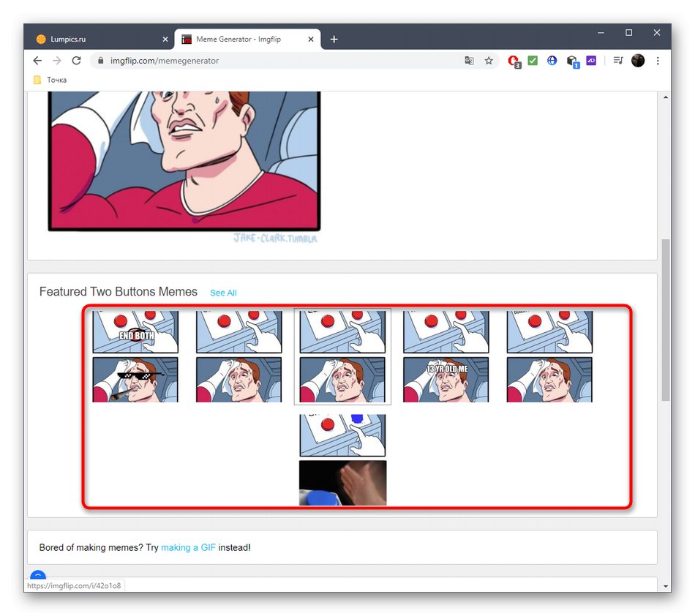Screen dimensions: 695x616
Task: Open the red extension with badge 3
Action: click(514, 61)
